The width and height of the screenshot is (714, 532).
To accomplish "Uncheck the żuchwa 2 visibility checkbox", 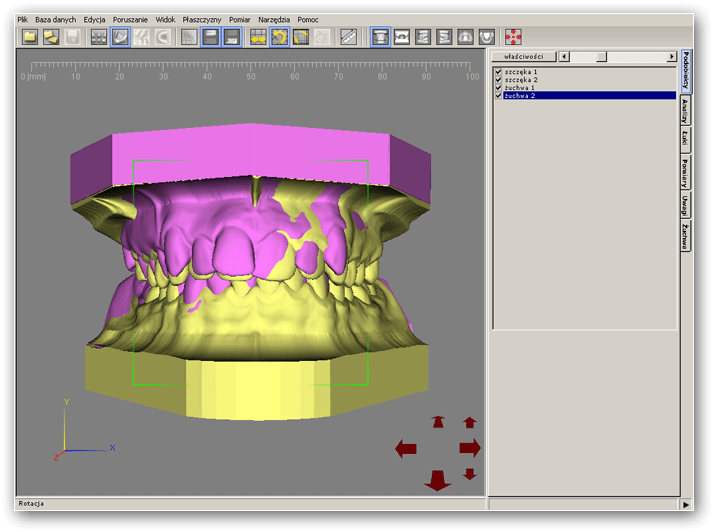I will coord(499,96).
